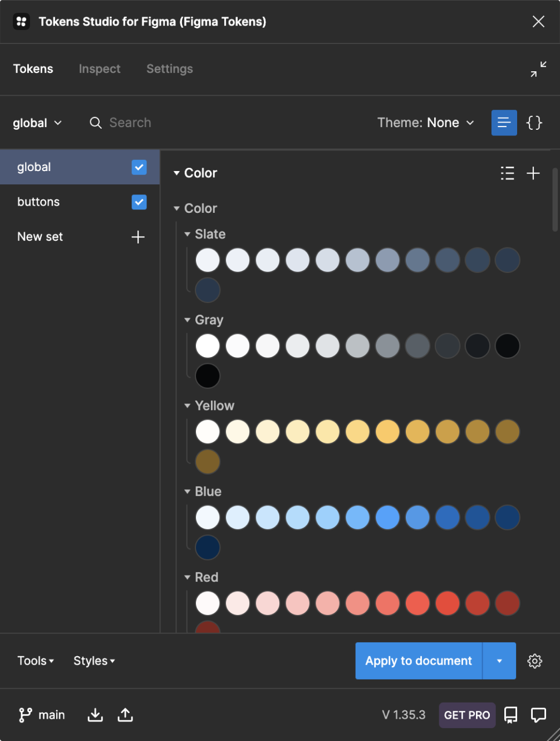The height and width of the screenshot is (741, 560).
Task: Collapse the Yellow color group
Action: point(188,406)
